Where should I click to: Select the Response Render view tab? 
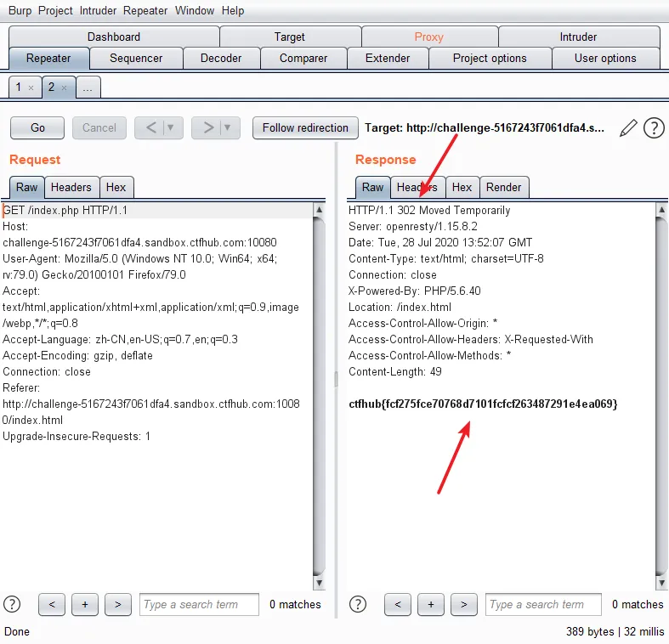(504, 187)
